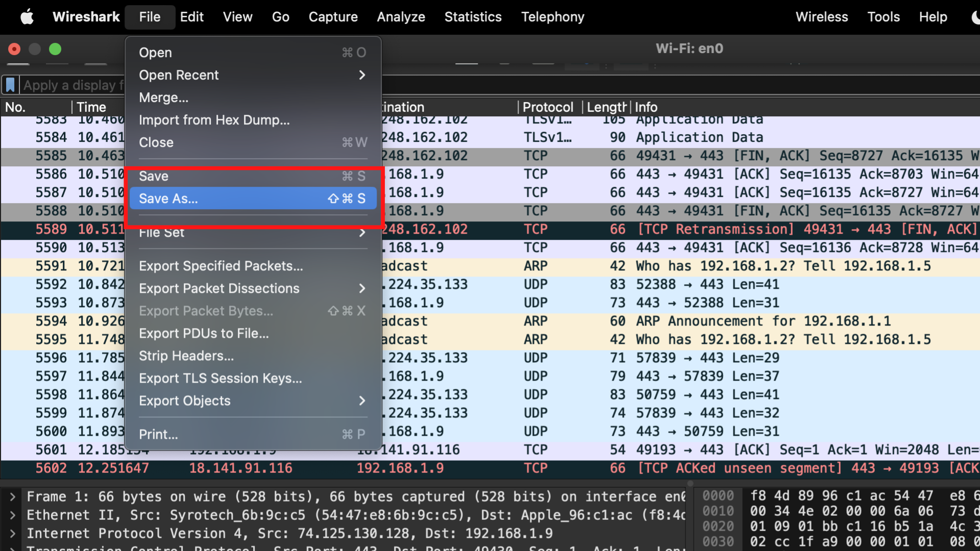Expand the Export Packet Dissections submenu
The width and height of the screenshot is (980, 551).
pos(253,288)
